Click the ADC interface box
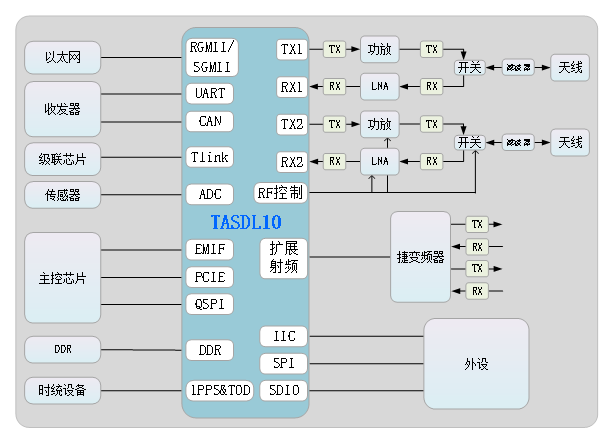This screenshot has width=614, height=444. pyautogui.click(x=211, y=194)
